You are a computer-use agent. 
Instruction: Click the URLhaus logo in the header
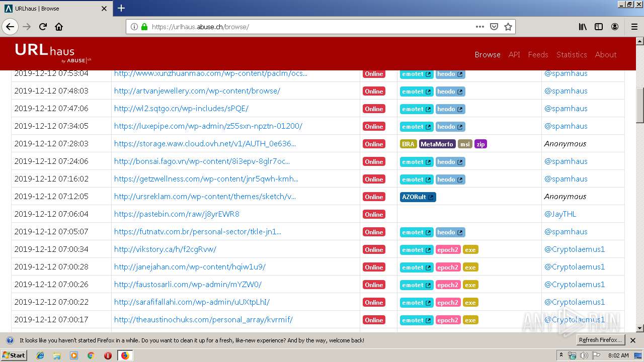pos(53,53)
